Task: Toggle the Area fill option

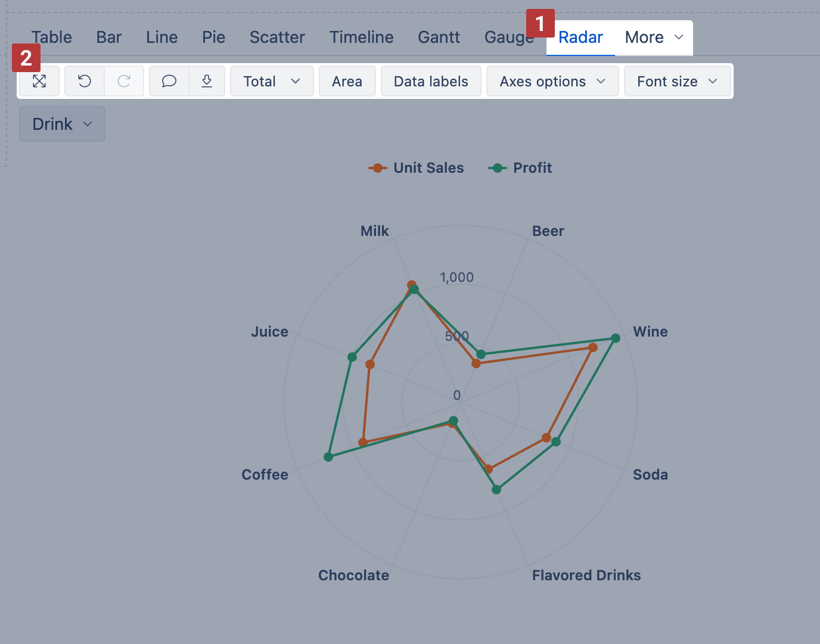Action: coord(347,81)
